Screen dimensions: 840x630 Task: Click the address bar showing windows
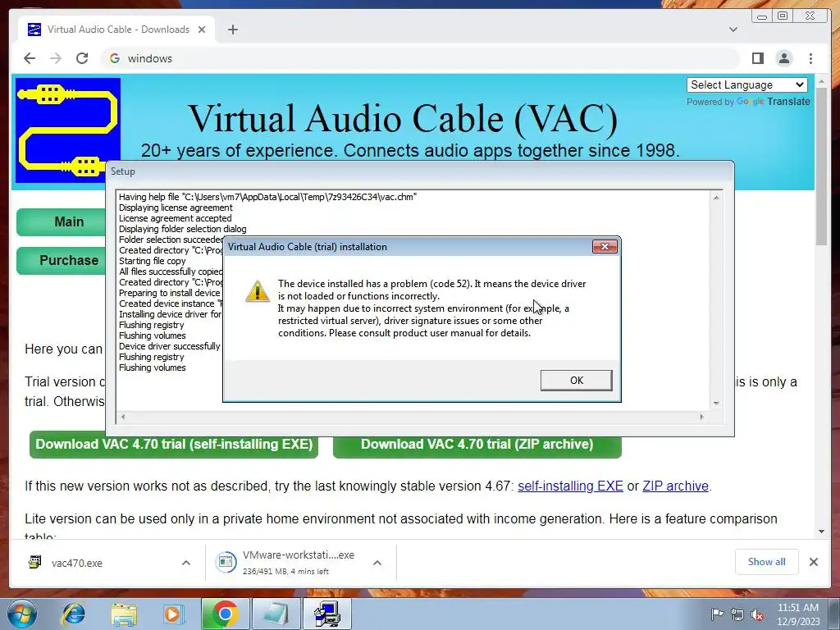421,58
